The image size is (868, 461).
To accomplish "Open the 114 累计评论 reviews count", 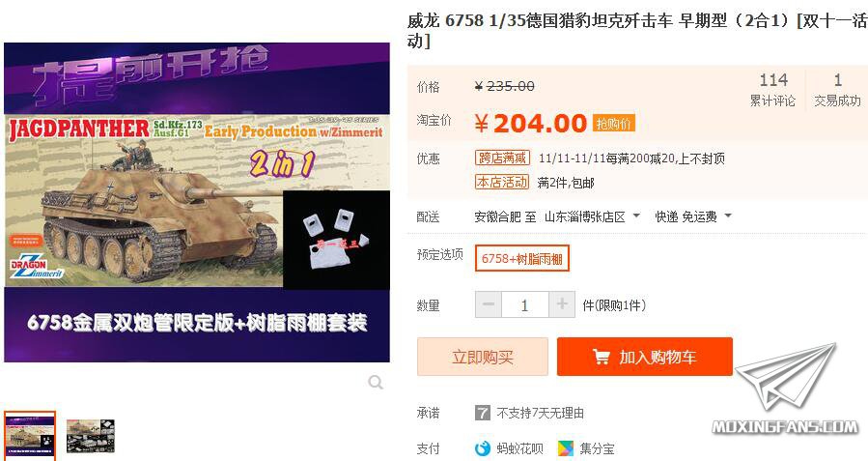I will 772,89.
